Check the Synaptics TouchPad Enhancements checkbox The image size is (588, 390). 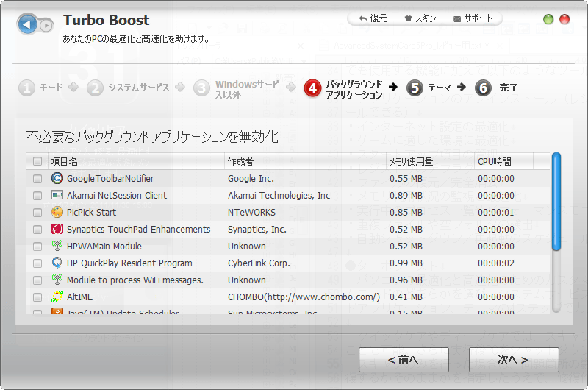(37, 230)
